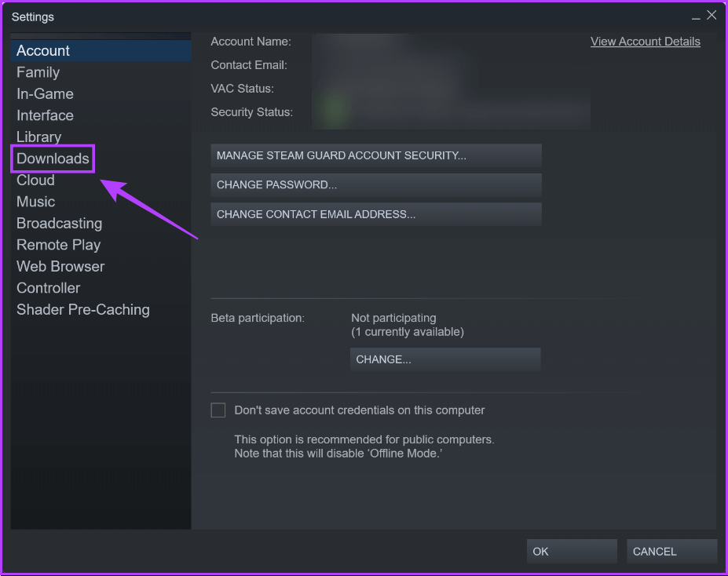Switch to Cloud settings
The image size is (728, 576).
[x=35, y=180]
